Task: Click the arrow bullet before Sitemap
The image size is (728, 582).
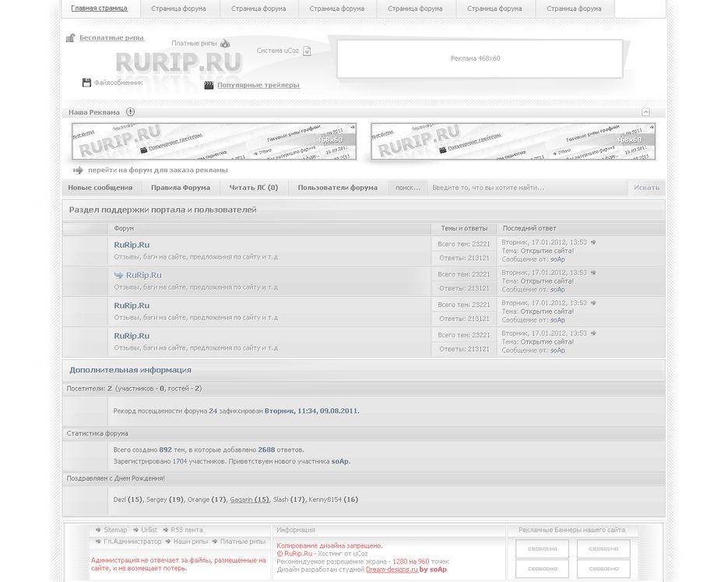Action: tap(98, 530)
